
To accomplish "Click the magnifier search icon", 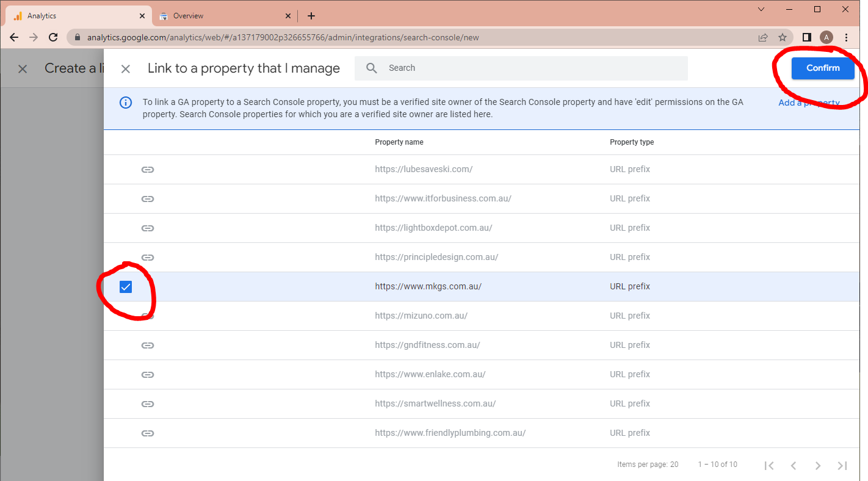I will pyautogui.click(x=372, y=68).
